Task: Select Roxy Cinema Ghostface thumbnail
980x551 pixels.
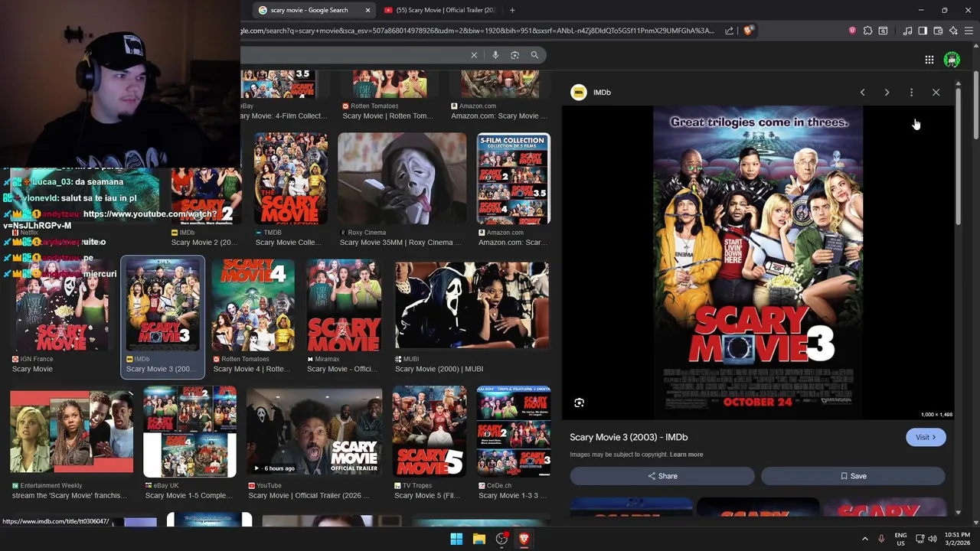Action: [402, 179]
